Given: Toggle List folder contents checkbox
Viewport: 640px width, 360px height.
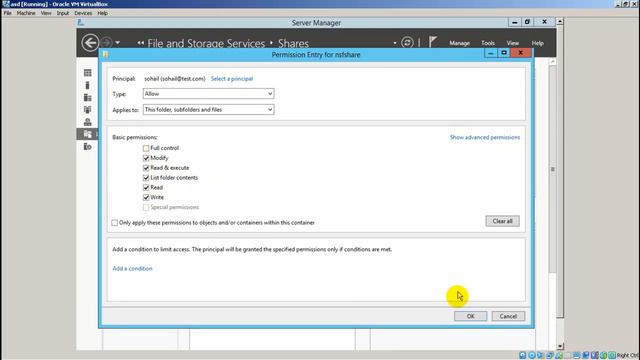Looking at the screenshot, I should [146, 178].
